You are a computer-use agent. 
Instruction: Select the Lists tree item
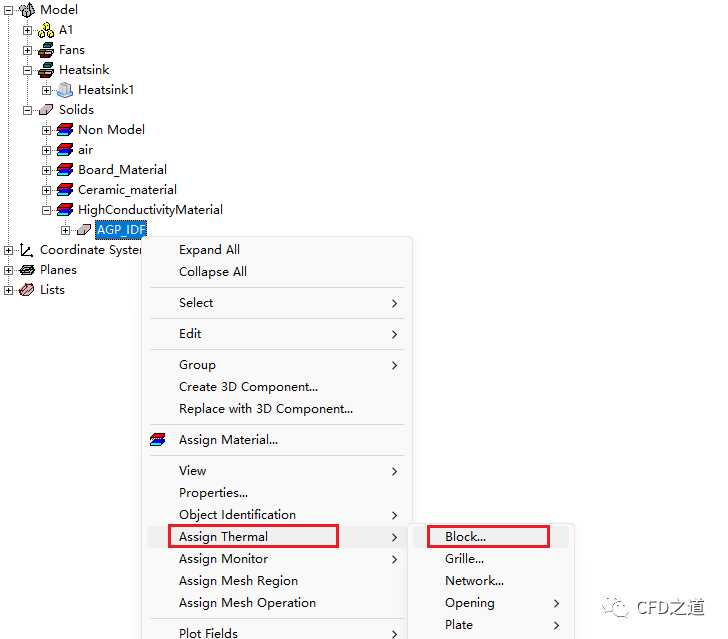52,290
